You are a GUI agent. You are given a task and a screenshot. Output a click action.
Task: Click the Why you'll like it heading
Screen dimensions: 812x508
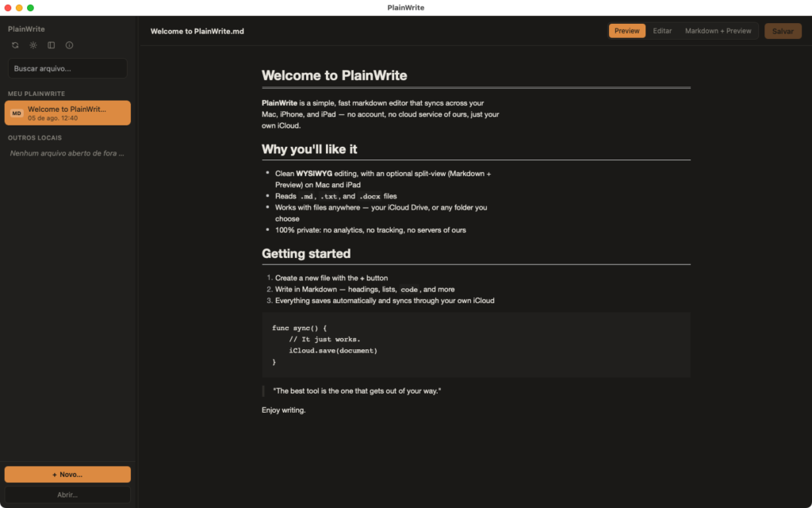click(x=309, y=149)
